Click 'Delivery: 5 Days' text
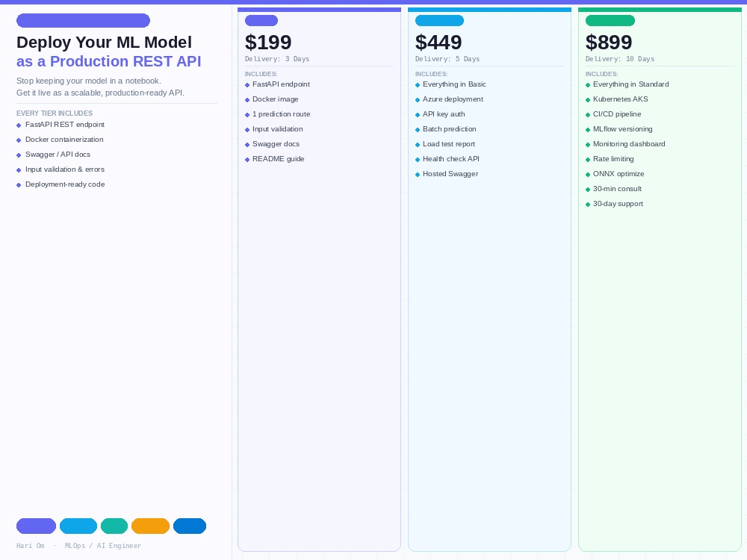Screen dimensions: 747x560 coord(447,59)
